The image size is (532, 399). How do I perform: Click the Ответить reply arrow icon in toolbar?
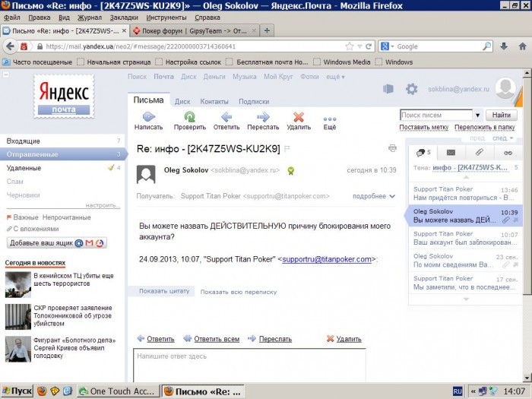click(226, 117)
